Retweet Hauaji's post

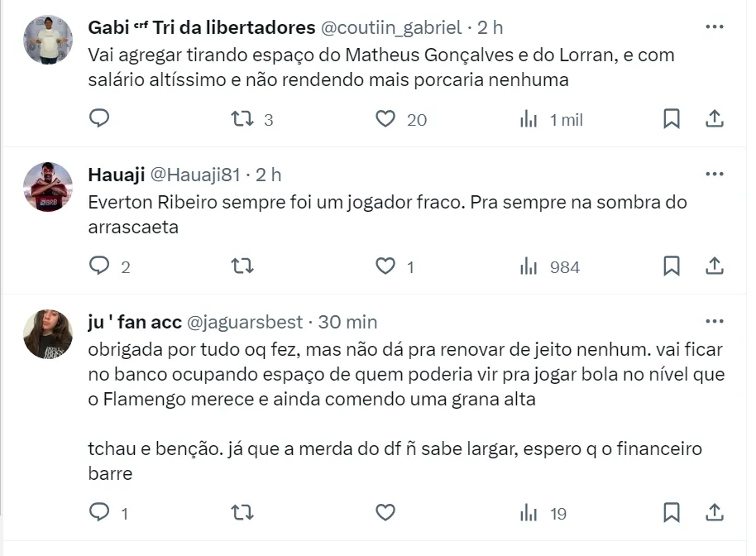coord(242,266)
